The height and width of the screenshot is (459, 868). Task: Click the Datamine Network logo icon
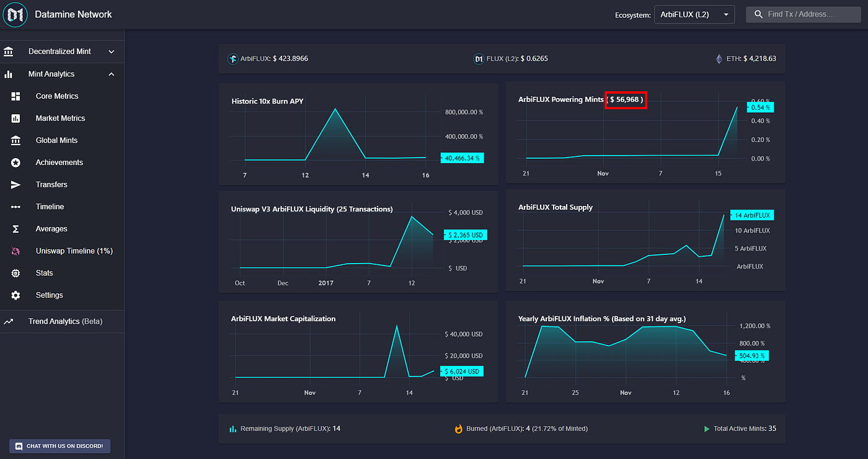tap(14, 14)
